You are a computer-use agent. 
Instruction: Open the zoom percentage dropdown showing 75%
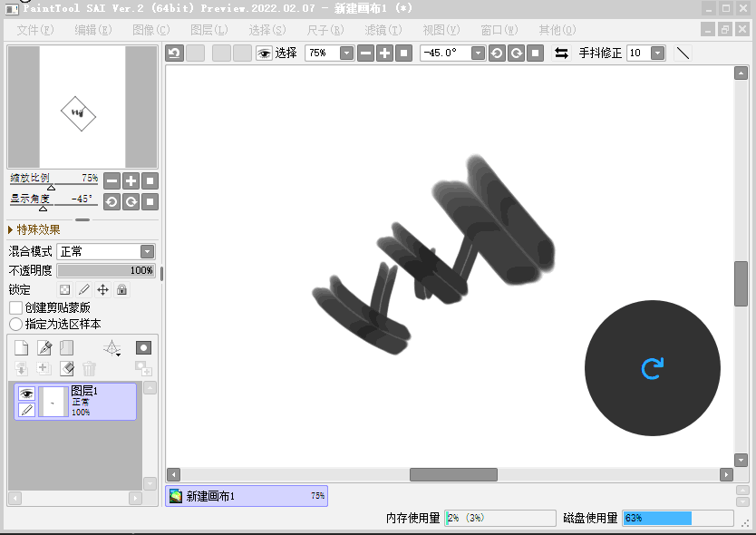(346, 53)
